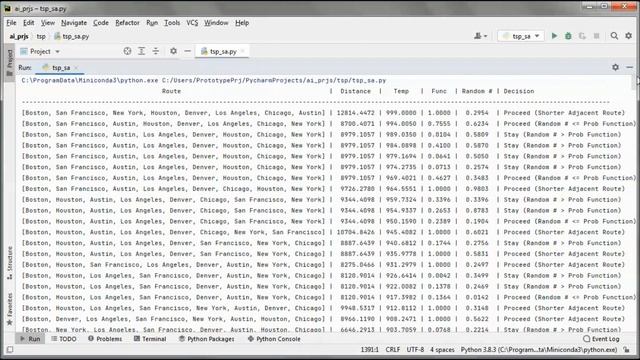Open the user account dropdown
This screenshot has width=640, height=360.
pyautogui.click(x=480, y=36)
